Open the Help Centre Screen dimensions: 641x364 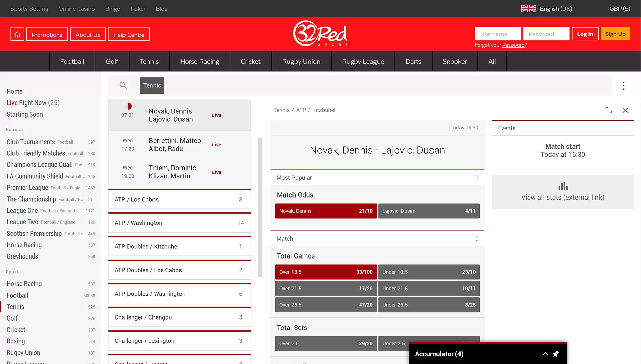point(129,34)
